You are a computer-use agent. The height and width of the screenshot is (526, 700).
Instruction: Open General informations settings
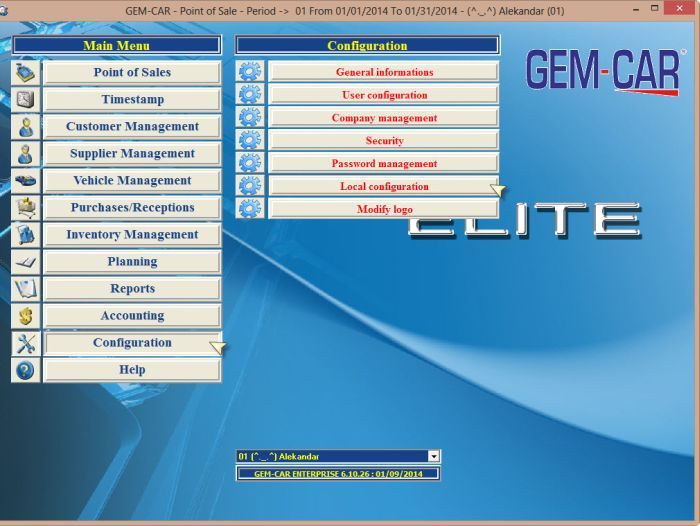pos(384,72)
